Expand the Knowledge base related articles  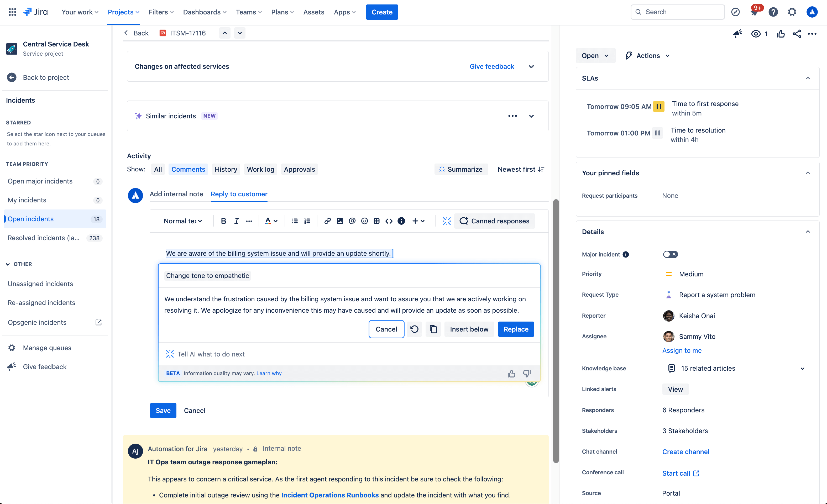coord(802,368)
